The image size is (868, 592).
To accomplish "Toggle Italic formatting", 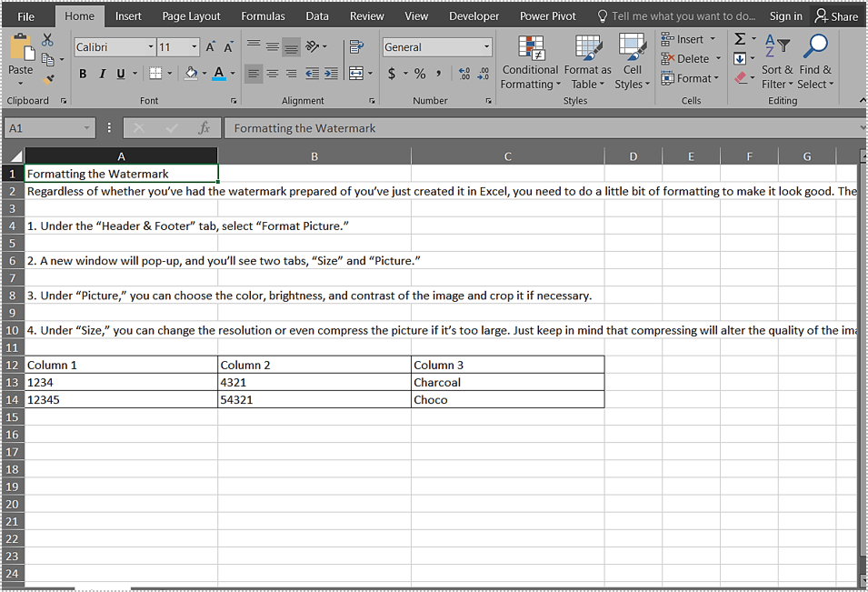I will point(102,74).
